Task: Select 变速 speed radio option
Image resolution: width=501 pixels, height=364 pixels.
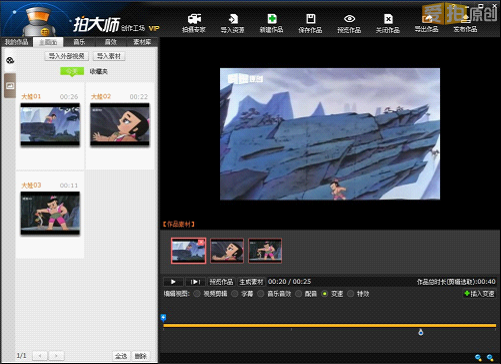Action: coord(324,294)
